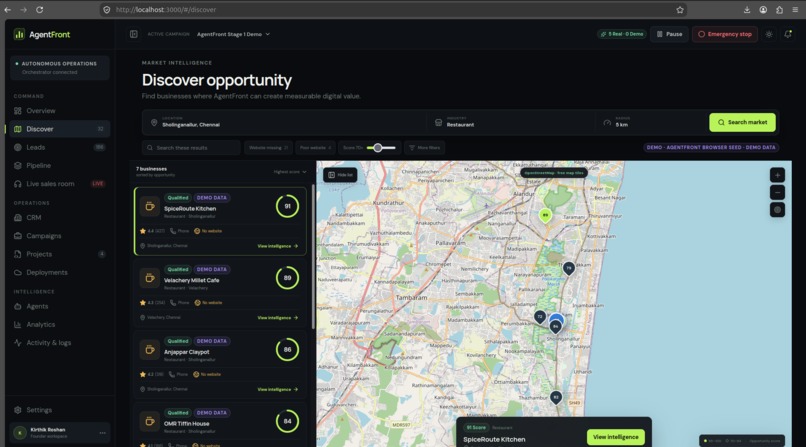
Task: Click the Pause button
Action: [669, 34]
